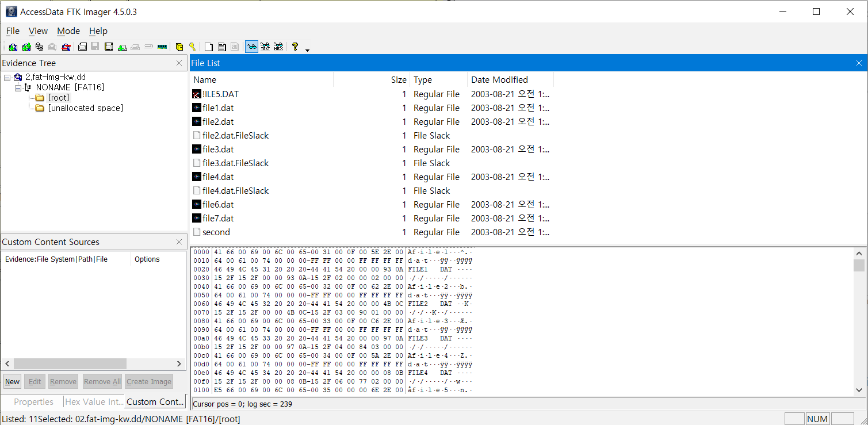
Task: Select file2.dat.FileSlack entry
Action: click(x=236, y=135)
